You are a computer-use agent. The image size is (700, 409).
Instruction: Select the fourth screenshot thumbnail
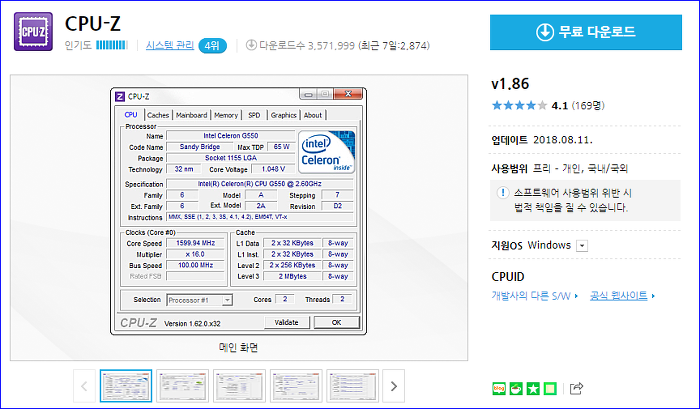pos(296,386)
